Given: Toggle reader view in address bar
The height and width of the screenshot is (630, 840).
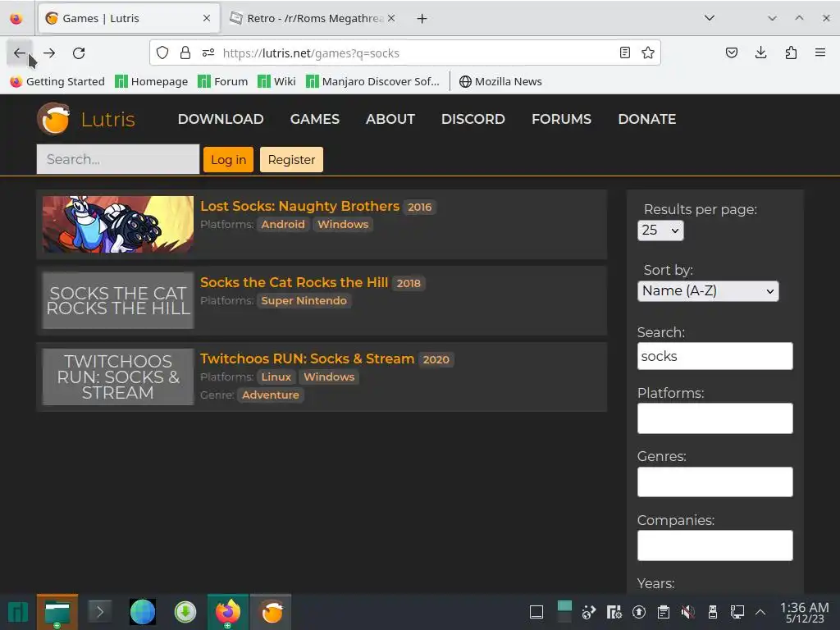Looking at the screenshot, I should pos(624,52).
